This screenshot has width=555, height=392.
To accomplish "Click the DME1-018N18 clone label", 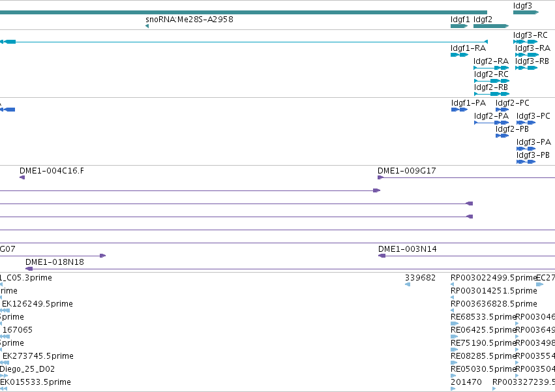I will click(x=55, y=262).
